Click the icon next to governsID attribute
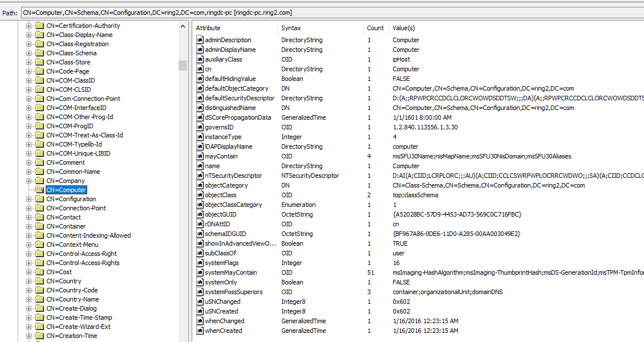The height and width of the screenshot is (342, 644). 200,127
